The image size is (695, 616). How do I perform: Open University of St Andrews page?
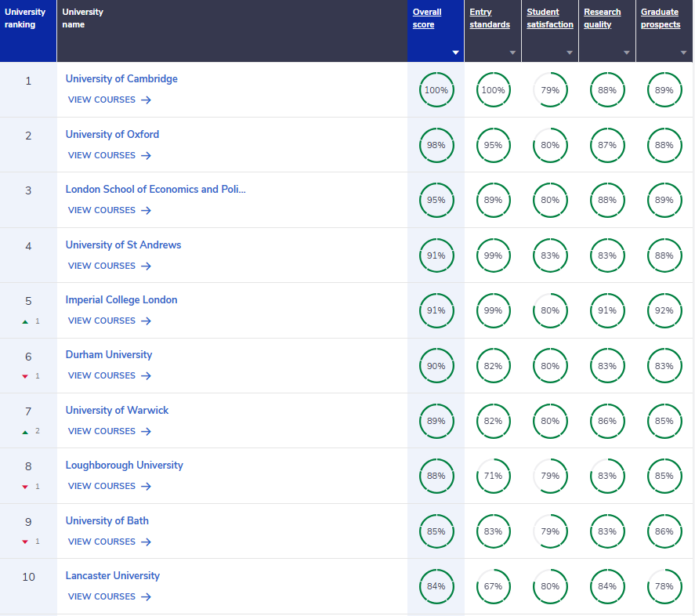click(123, 245)
